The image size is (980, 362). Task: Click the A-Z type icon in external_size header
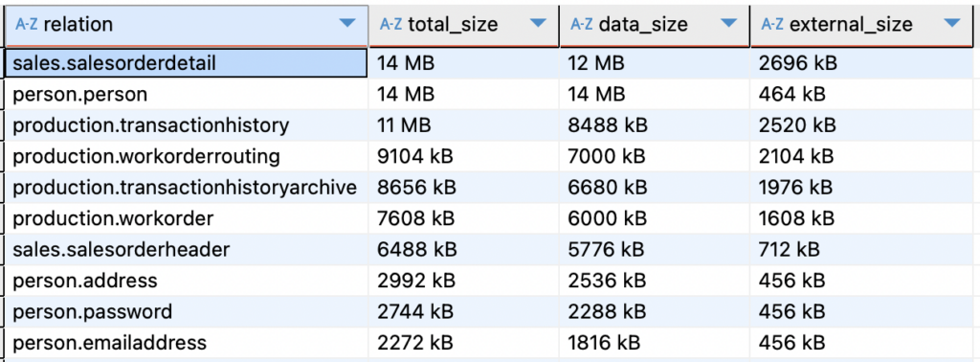[x=772, y=24]
